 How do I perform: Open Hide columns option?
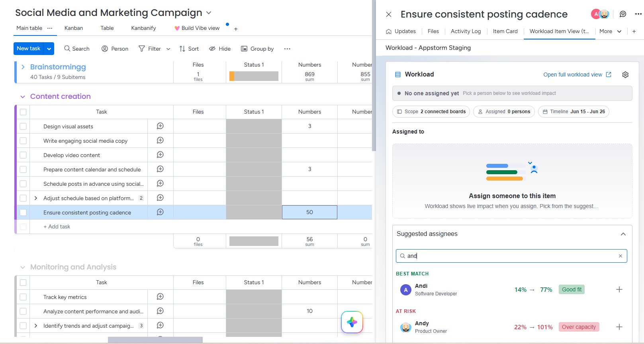[220, 49]
